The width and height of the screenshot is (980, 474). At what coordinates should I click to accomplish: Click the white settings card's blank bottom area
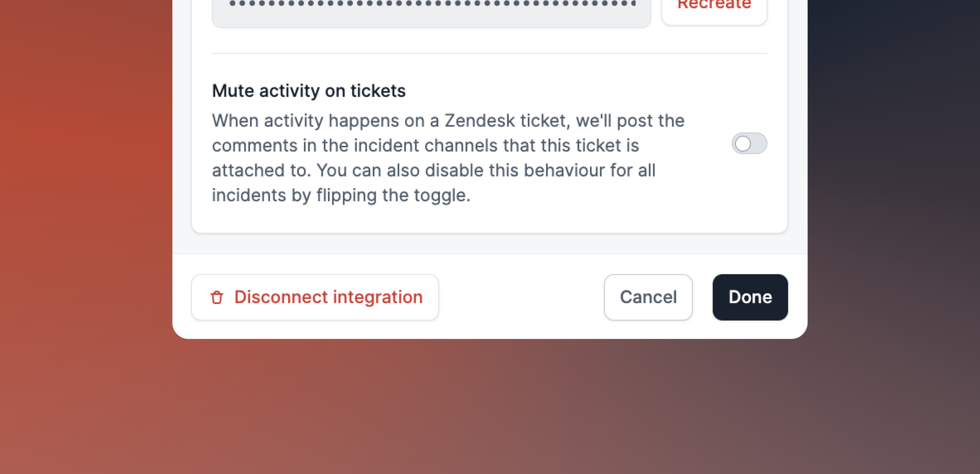pyautogui.click(x=489, y=220)
